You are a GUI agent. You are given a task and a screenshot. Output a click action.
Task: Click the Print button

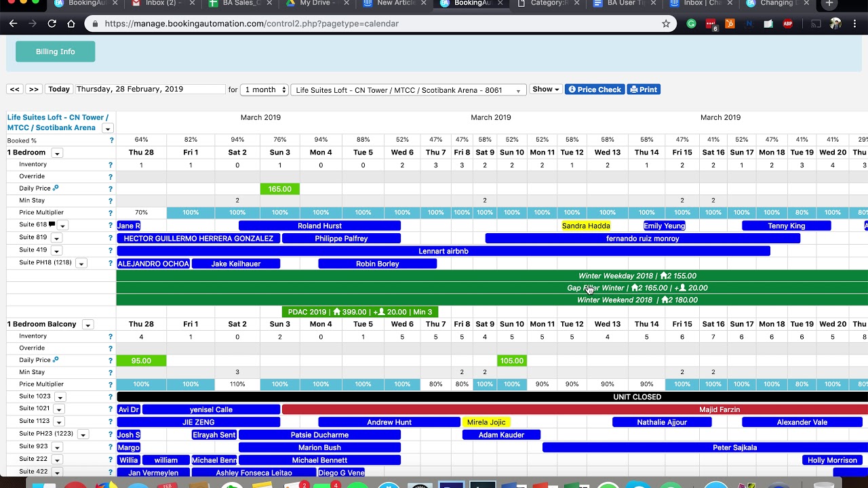644,89
